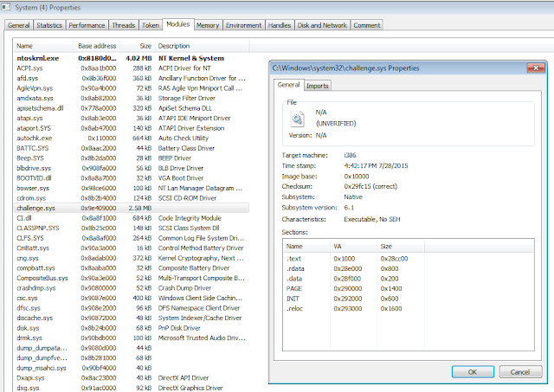The image size is (554, 392).
Task: Select the cng.sys module
Action: (132, 258)
